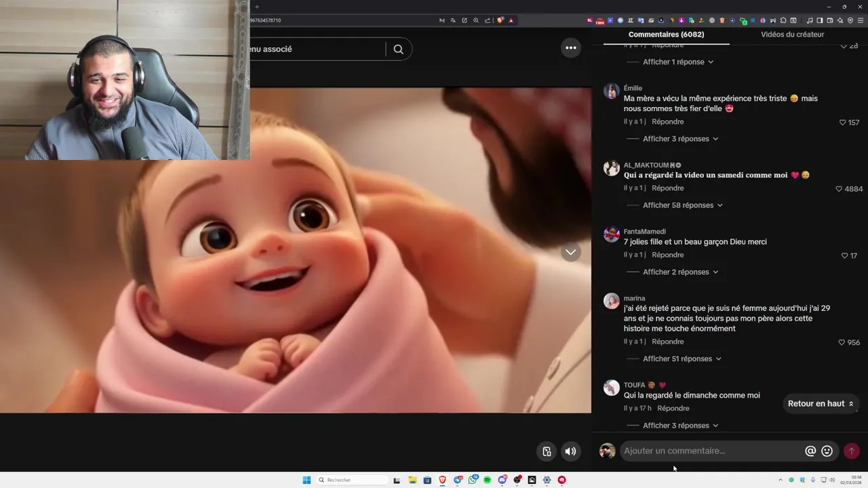This screenshot has height=488, width=868.
Task: Open AL_MAKTOUM's profile avatar
Action: click(x=612, y=168)
